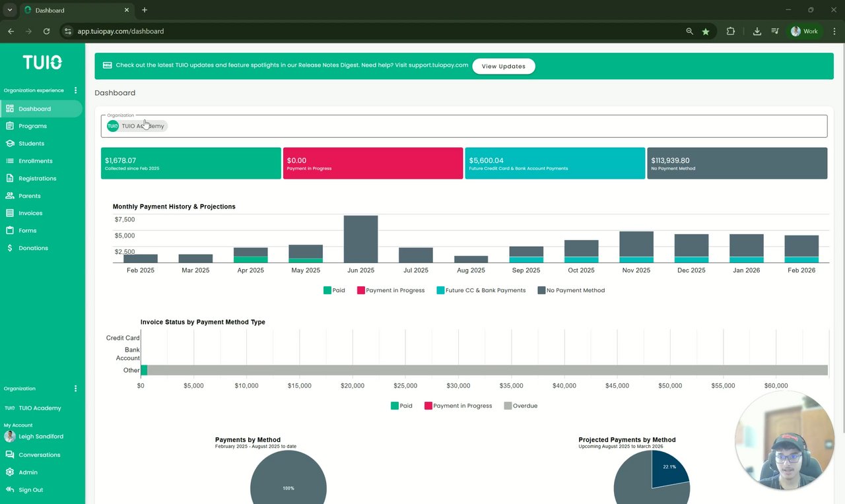The height and width of the screenshot is (504, 845).
Task: Click the zoom magnifier icon in address bar
Action: click(x=689, y=31)
